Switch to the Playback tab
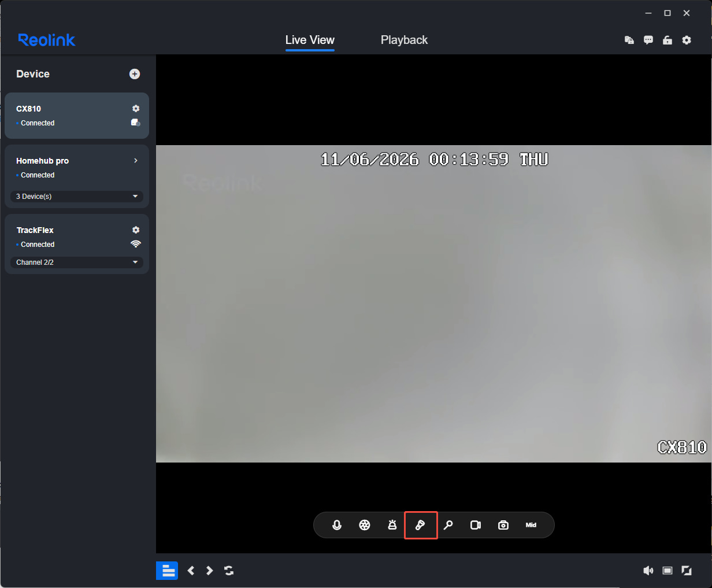This screenshot has width=712, height=588. [404, 40]
